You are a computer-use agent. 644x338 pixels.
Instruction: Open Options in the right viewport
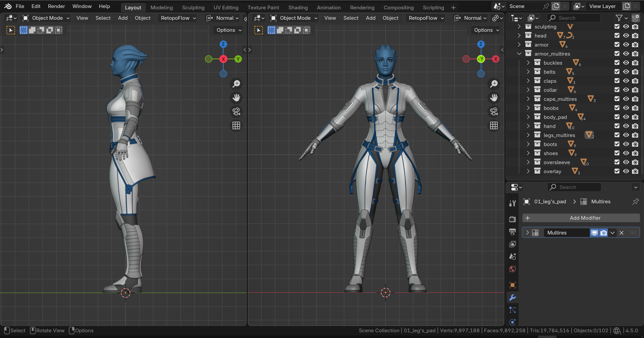[486, 30]
